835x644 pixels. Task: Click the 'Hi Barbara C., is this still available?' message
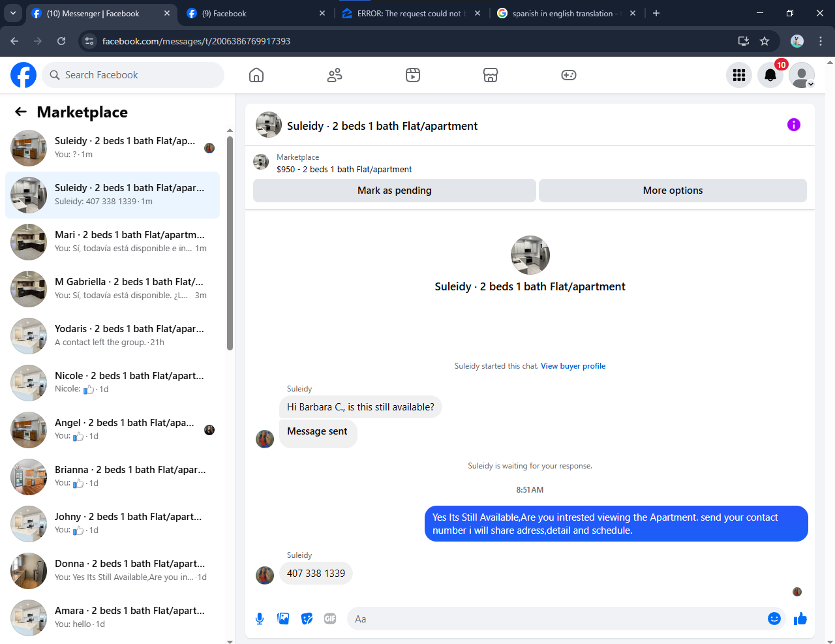[x=360, y=407]
